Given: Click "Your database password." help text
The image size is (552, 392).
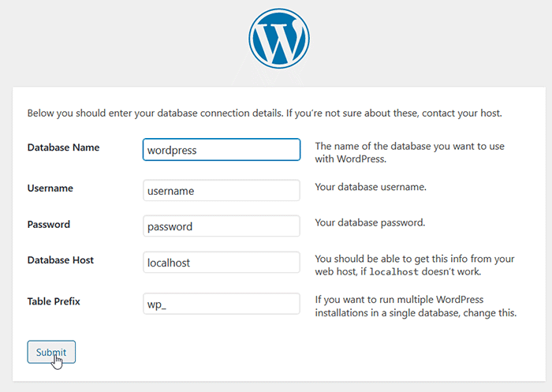Looking at the screenshot, I should 370,222.
